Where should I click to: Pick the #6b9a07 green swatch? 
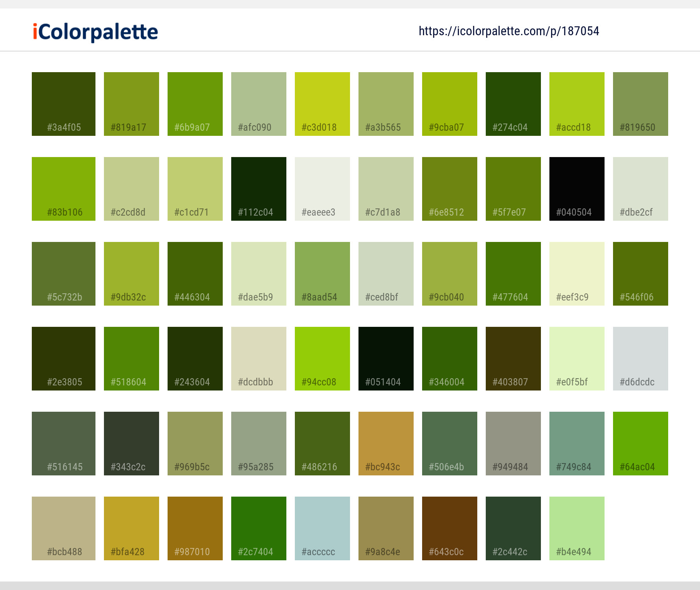195,104
